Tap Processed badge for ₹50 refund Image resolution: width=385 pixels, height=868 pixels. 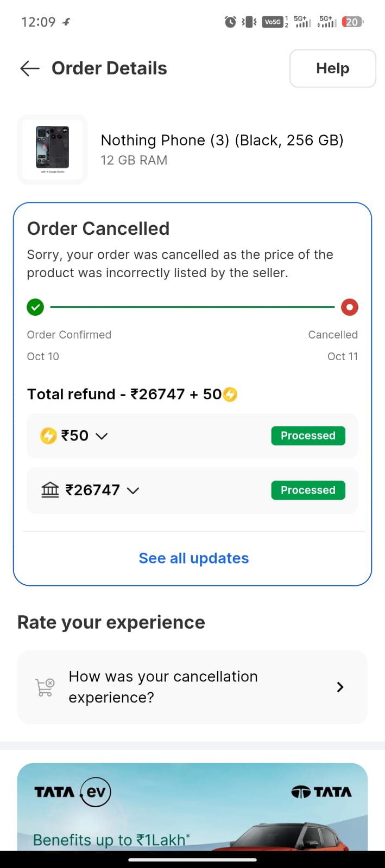pyautogui.click(x=308, y=436)
